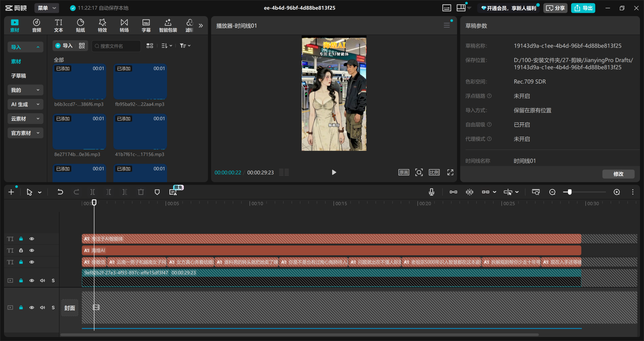
Task: Open the 特效 effects panel
Action: pyautogui.click(x=102, y=25)
